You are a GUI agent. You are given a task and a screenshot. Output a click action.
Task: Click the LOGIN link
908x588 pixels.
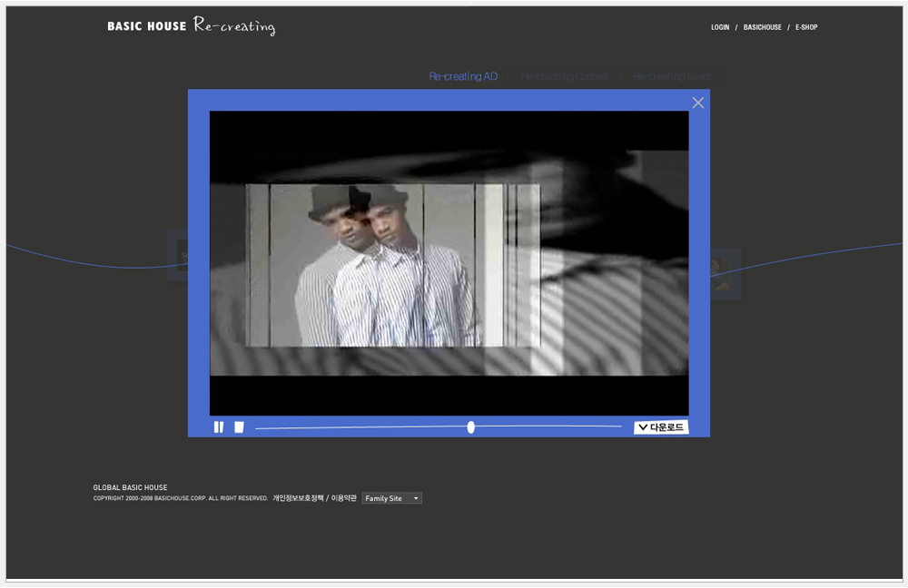pos(720,27)
